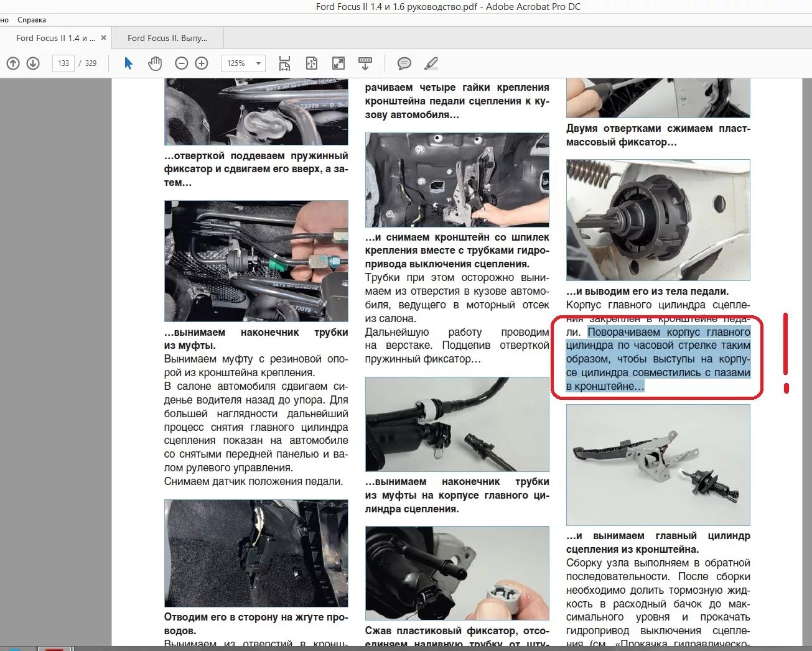Activate the selection arrow tool
Viewport: 812px width, 651px height.
click(128, 63)
